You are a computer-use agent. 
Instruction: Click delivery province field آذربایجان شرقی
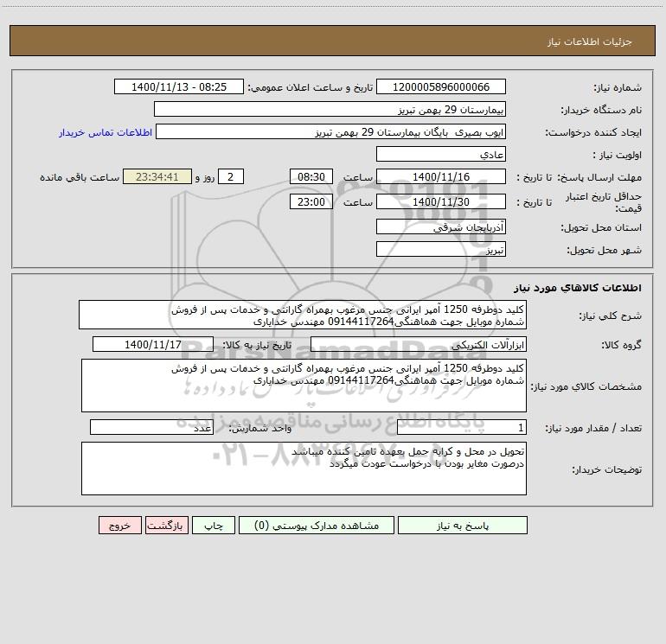pyautogui.click(x=441, y=227)
